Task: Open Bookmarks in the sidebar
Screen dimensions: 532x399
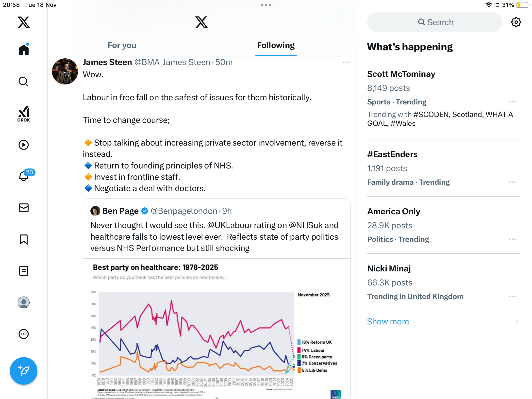Action: [x=24, y=239]
